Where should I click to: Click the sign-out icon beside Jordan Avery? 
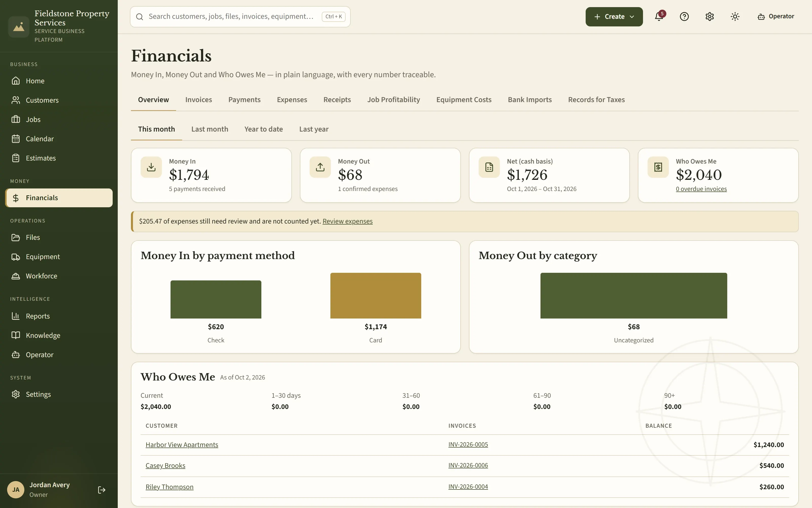click(x=102, y=490)
